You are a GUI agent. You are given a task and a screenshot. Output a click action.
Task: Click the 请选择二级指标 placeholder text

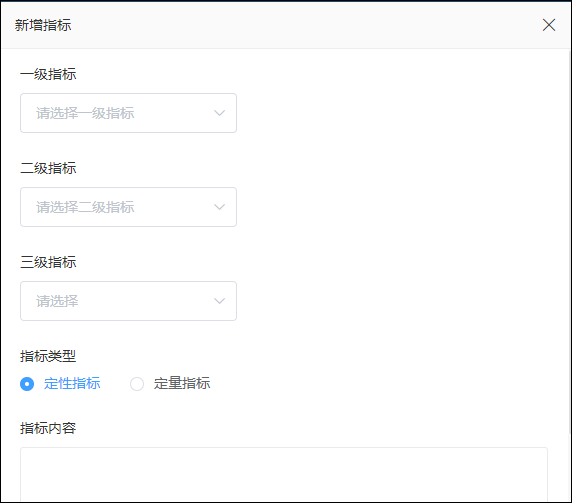coord(85,207)
